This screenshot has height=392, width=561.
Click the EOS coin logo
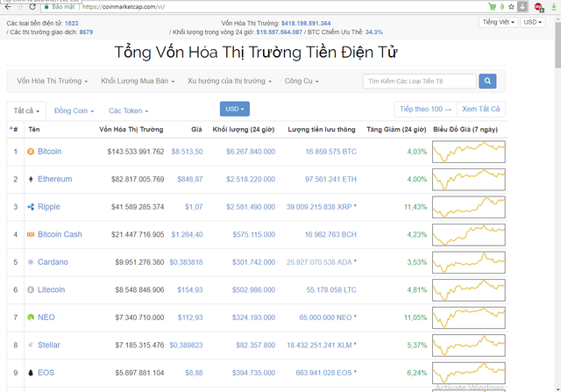pyautogui.click(x=31, y=373)
